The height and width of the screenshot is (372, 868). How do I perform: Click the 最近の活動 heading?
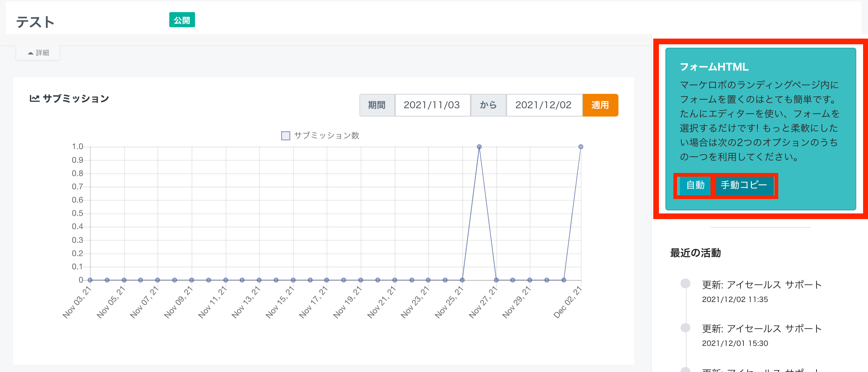695,253
